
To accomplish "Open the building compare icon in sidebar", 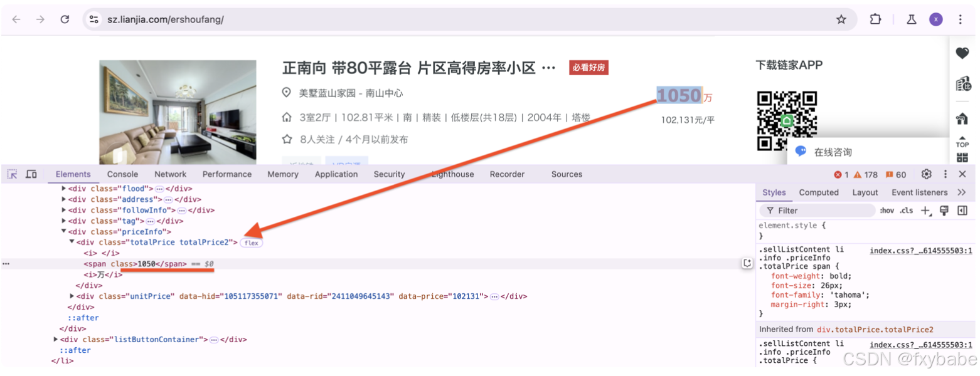I will pyautogui.click(x=962, y=84).
